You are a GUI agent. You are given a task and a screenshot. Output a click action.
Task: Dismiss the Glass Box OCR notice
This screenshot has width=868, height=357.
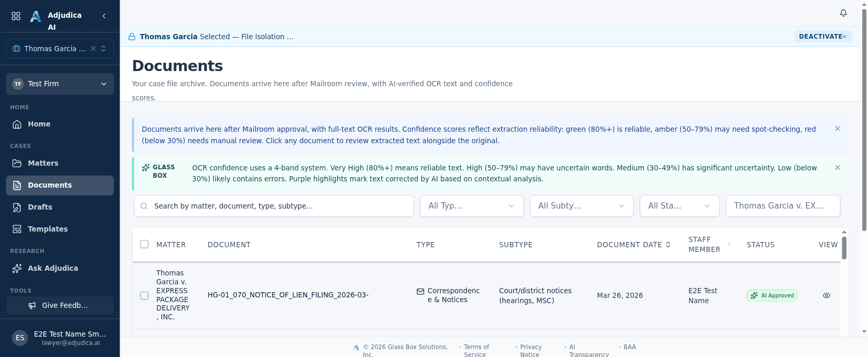(x=837, y=168)
